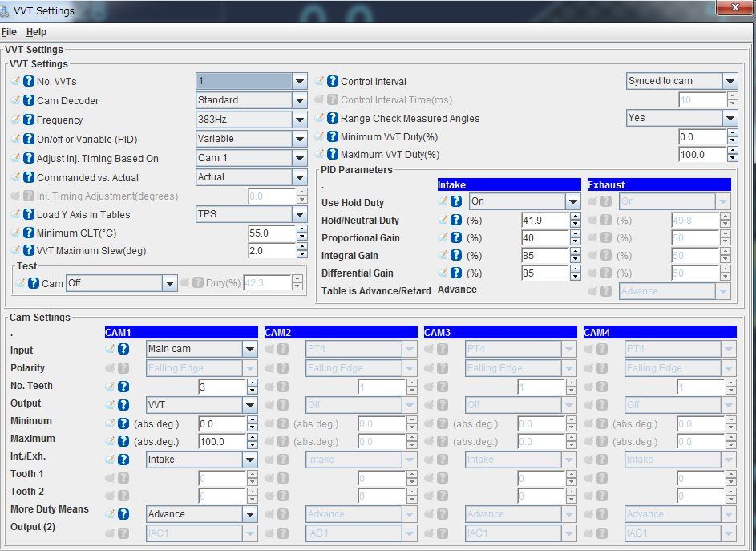Open help for CAM1 Output

pyautogui.click(x=123, y=405)
